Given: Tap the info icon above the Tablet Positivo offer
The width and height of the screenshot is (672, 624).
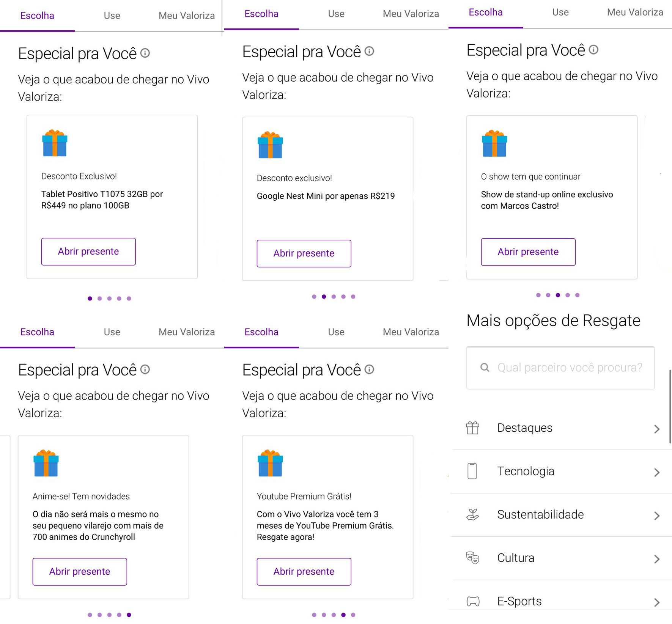Looking at the screenshot, I should point(145,53).
